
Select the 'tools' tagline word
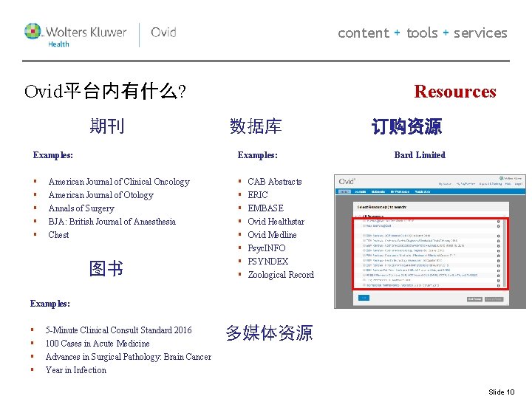point(422,33)
